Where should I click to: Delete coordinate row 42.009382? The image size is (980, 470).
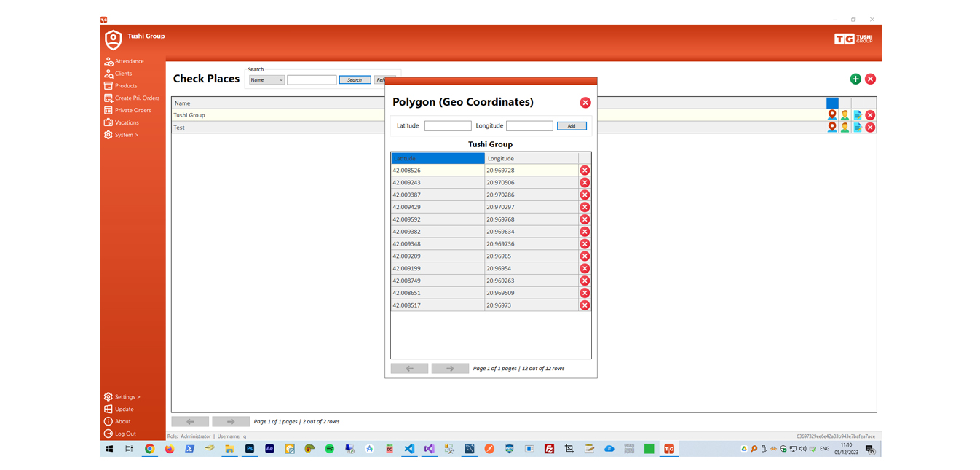coord(585,232)
